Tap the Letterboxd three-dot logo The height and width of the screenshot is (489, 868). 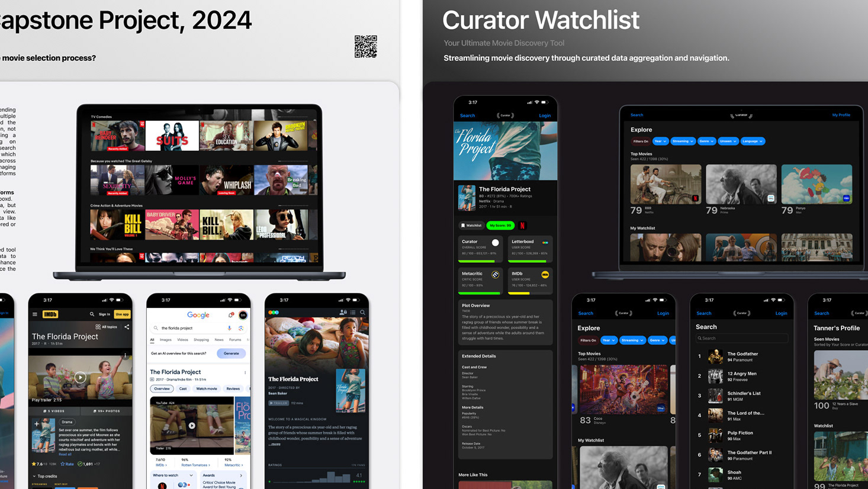tap(274, 313)
